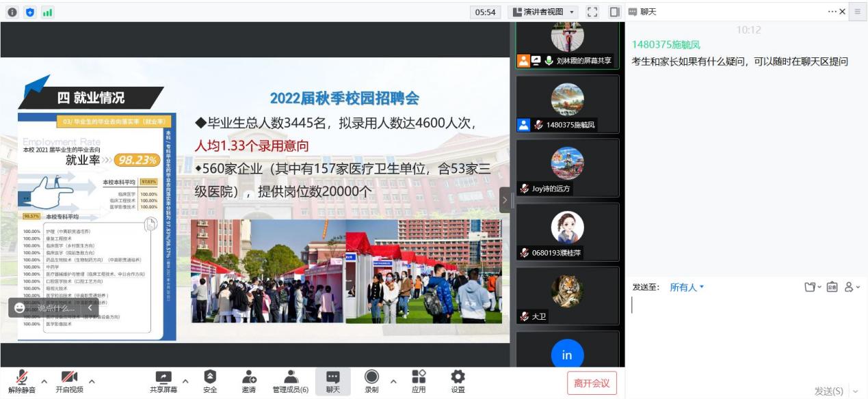The image size is (868, 399).
Task: Open 管理成员 participant management
Action: tap(291, 381)
